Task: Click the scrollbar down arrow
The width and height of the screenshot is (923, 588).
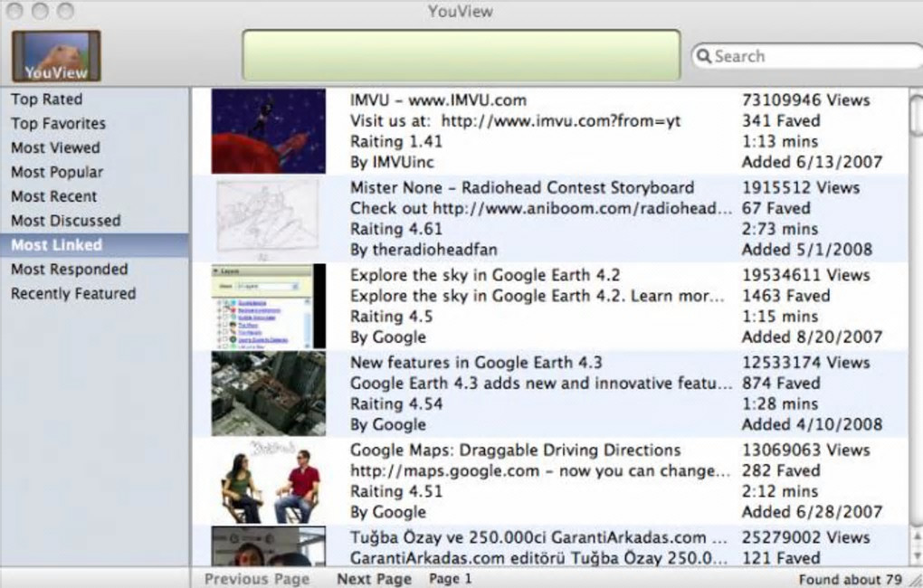Action: click(x=917, y=555)
